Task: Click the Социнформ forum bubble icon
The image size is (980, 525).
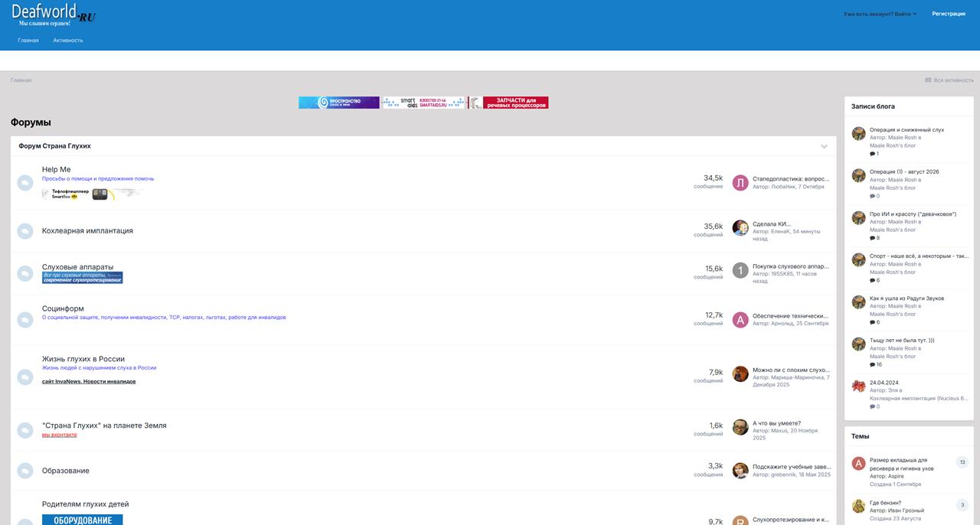Action: click(x=25, y=320)
